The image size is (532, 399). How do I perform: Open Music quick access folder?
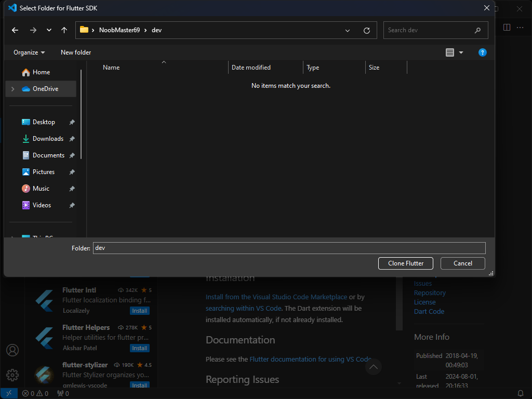tap(41, 189)
